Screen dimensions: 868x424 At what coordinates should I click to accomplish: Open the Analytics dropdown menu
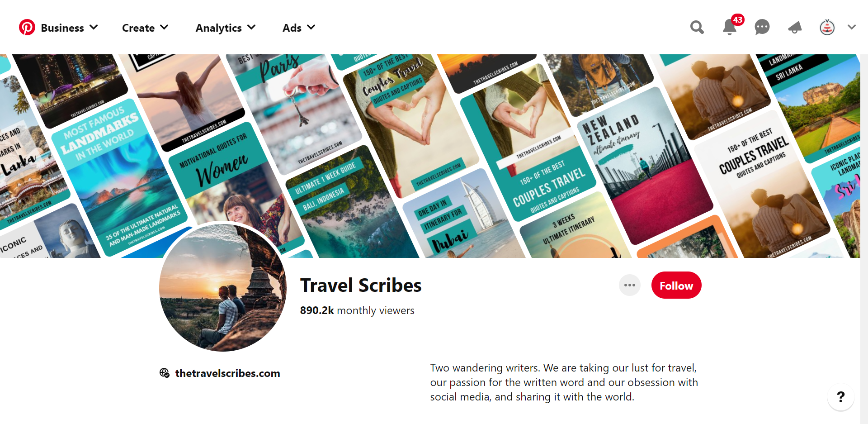(x=226, y=28)
